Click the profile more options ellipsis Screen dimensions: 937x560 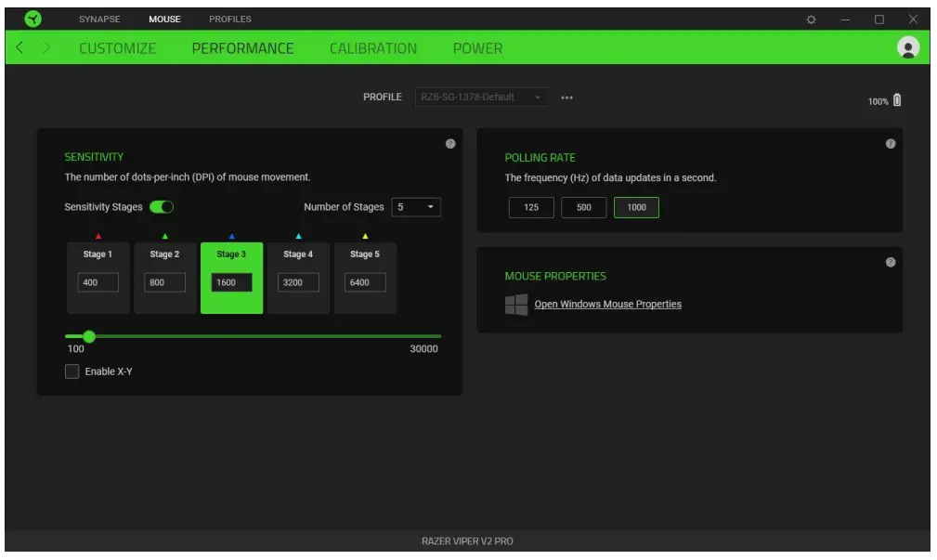[566, 98]
